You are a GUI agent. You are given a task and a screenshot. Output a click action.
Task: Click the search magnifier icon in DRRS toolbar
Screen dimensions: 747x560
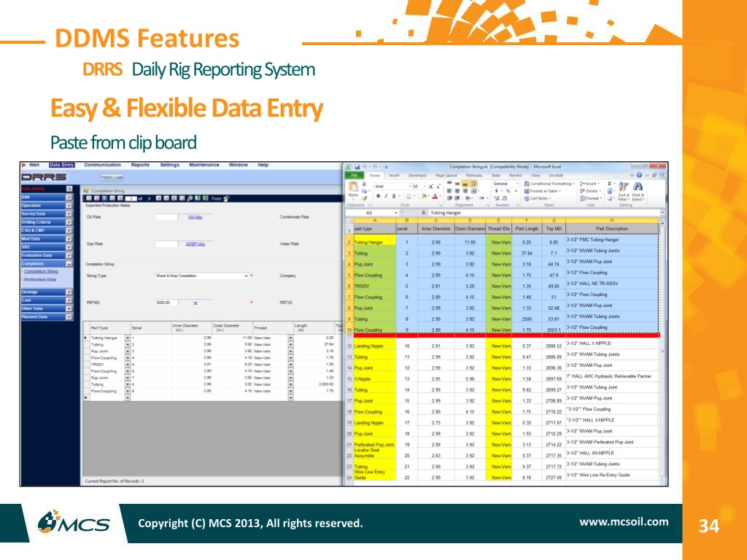point(190,198)
